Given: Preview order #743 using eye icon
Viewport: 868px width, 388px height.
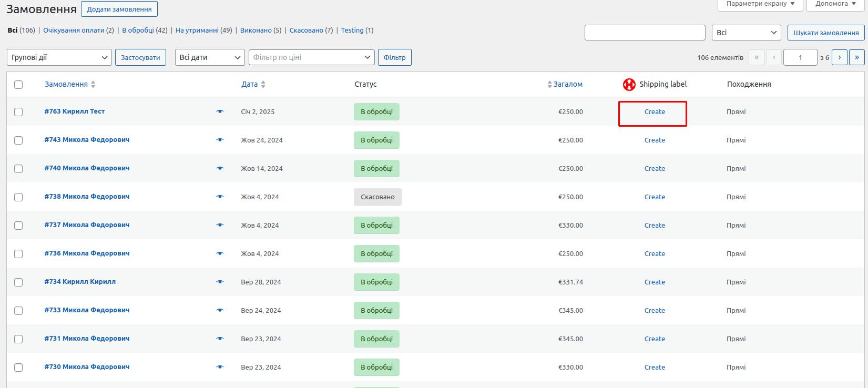Looking at the screenshot, I should pyautogui.click(x=220, y=140).
